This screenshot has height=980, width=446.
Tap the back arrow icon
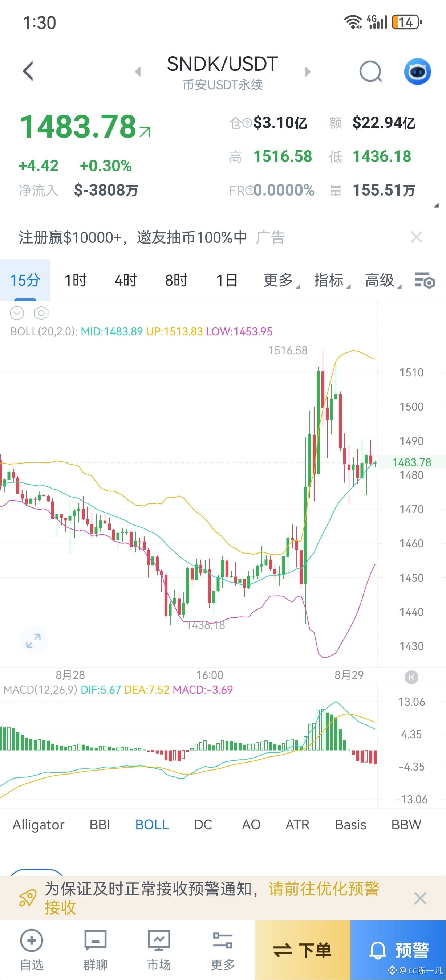coord(28,71)
